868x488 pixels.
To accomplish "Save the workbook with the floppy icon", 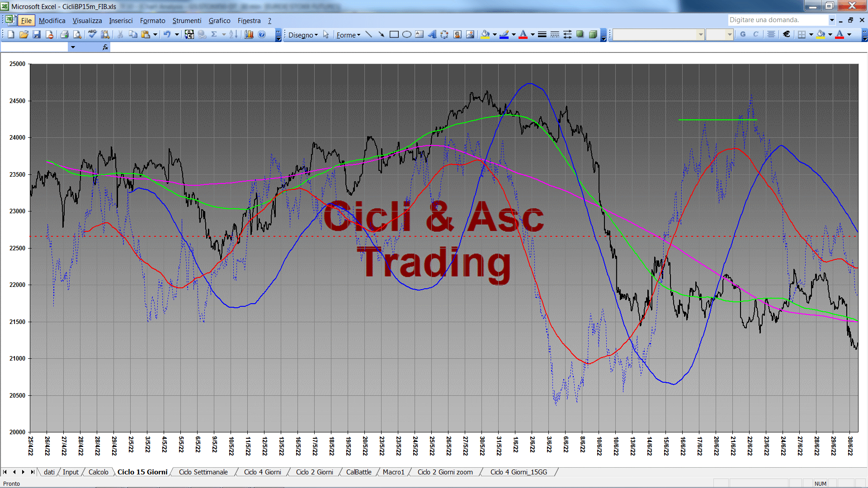I will (x=37, y=34).
